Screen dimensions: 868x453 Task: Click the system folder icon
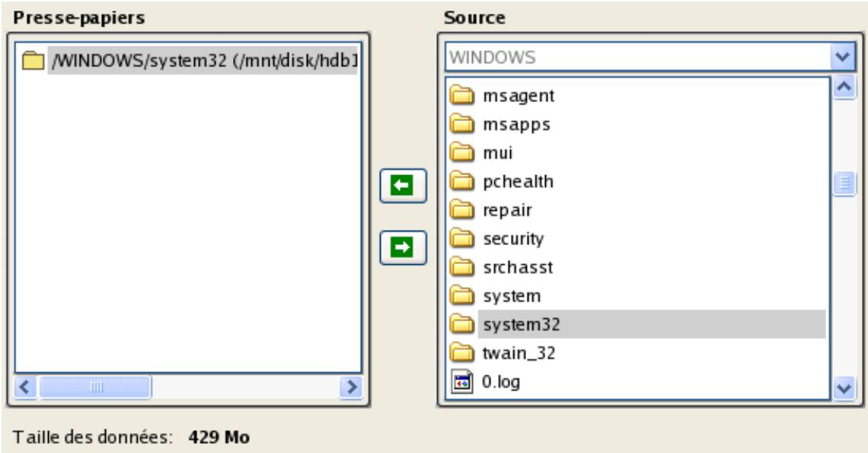pos(461,296)
